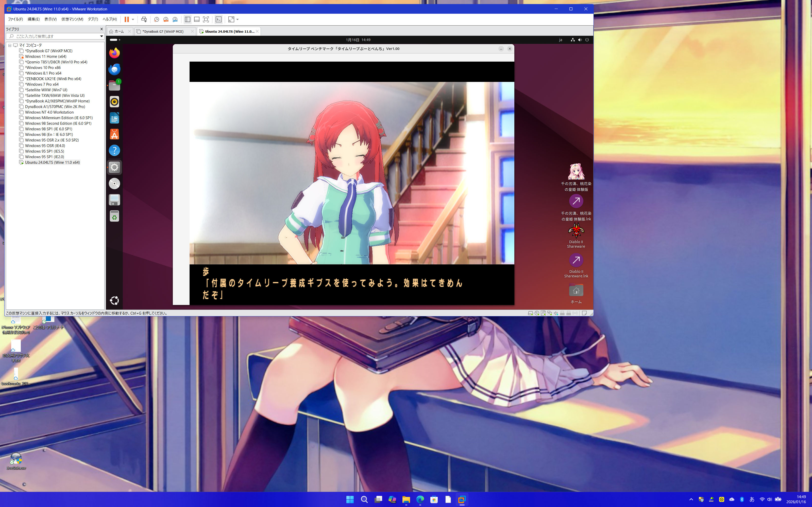812x507 pixels.
Task: Open the 仮想マシン(M) menu
Action: click(72, 20)
